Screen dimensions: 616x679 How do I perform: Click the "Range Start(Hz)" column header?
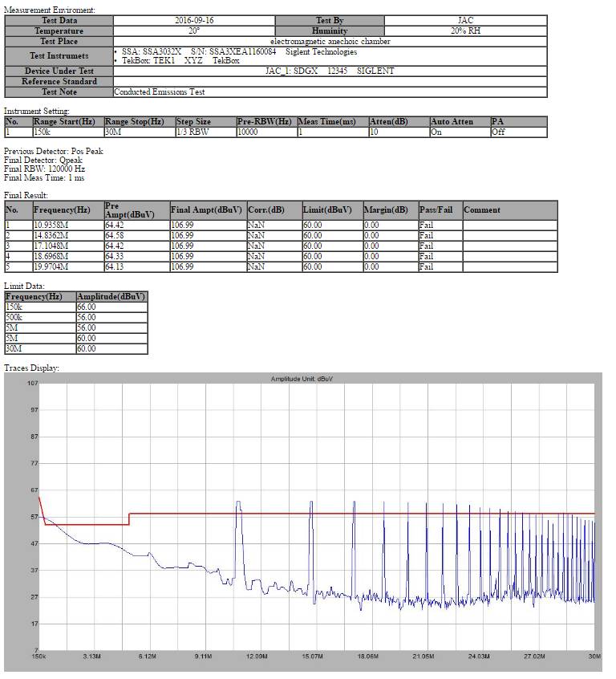(67, 122)
